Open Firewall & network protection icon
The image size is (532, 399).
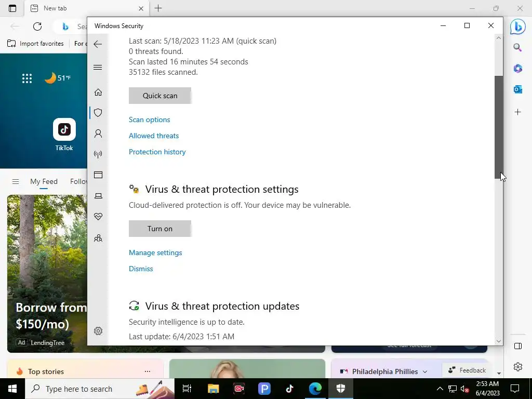[98, 154]
